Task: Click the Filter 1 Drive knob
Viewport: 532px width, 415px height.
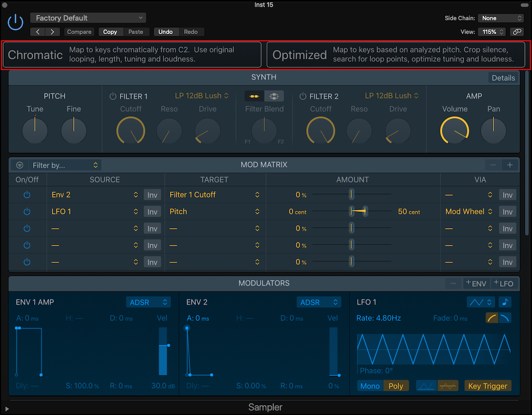Action: [x=207, y=131]
